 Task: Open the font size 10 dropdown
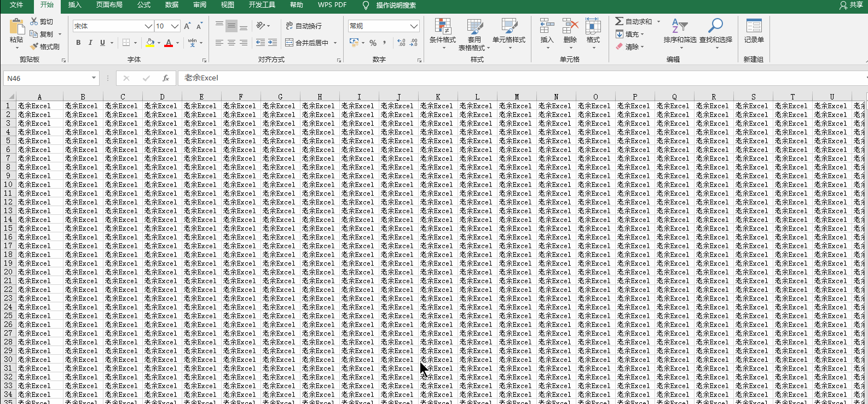[x=175, y=26]
